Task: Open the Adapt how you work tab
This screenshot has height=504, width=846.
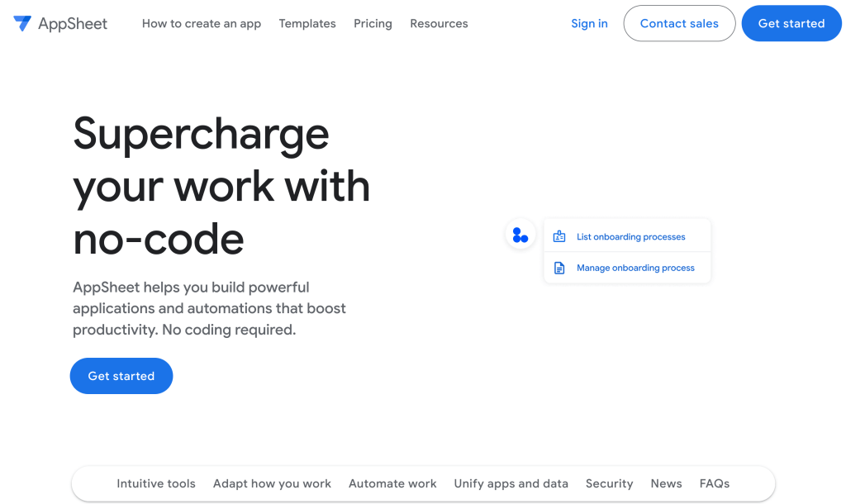Action: [272, 483]
